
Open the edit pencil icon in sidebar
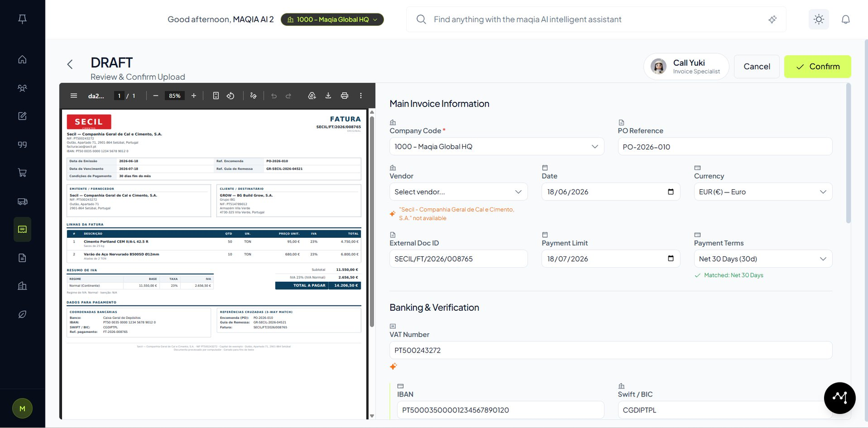click(x=22, y=116)
